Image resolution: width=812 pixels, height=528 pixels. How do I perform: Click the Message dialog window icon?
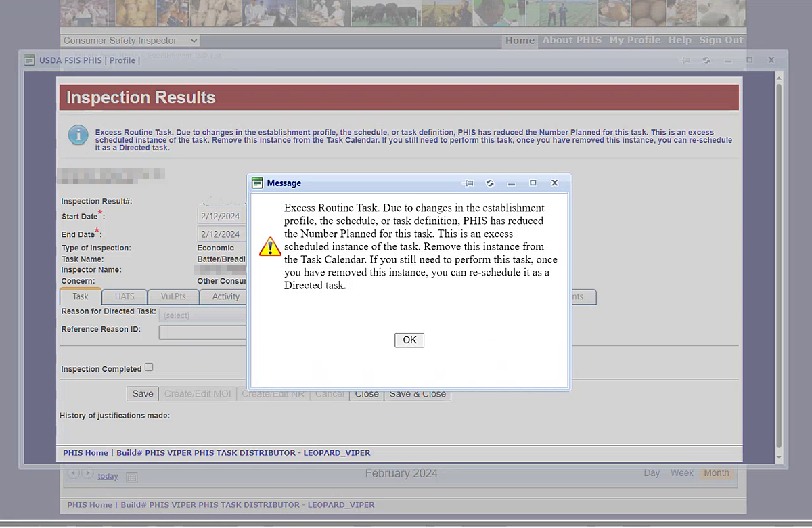[x=257, y=183]
